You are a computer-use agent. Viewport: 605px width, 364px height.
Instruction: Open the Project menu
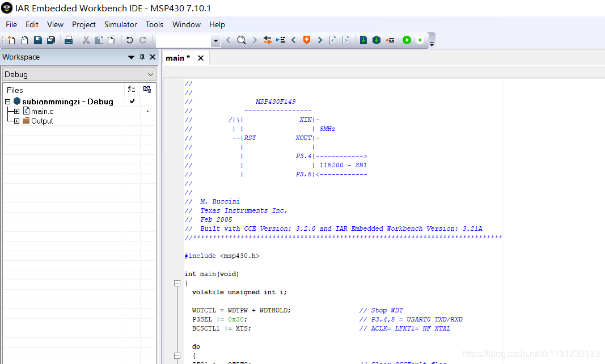[84, 24]
